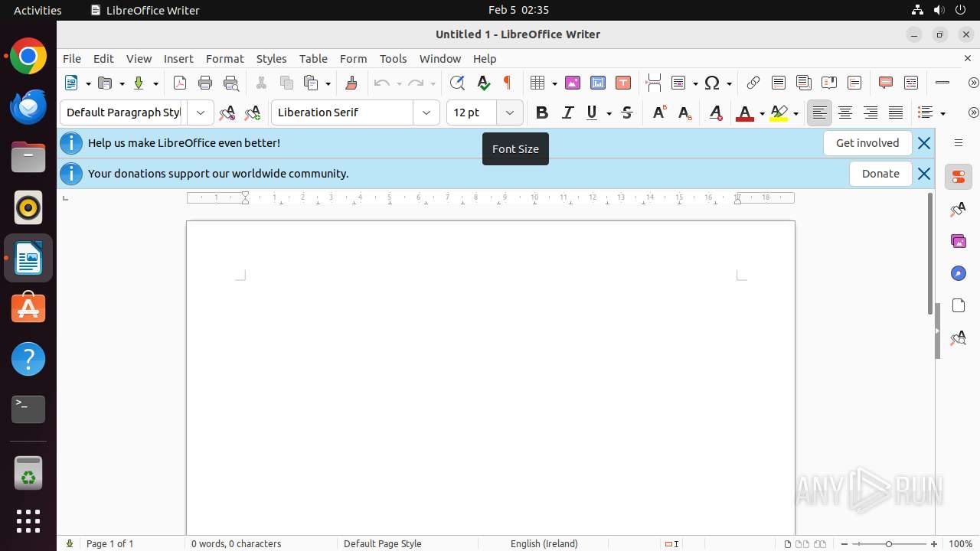Insert a hyperlink
The width and height of the screenshot is (980, 551).
753,83
